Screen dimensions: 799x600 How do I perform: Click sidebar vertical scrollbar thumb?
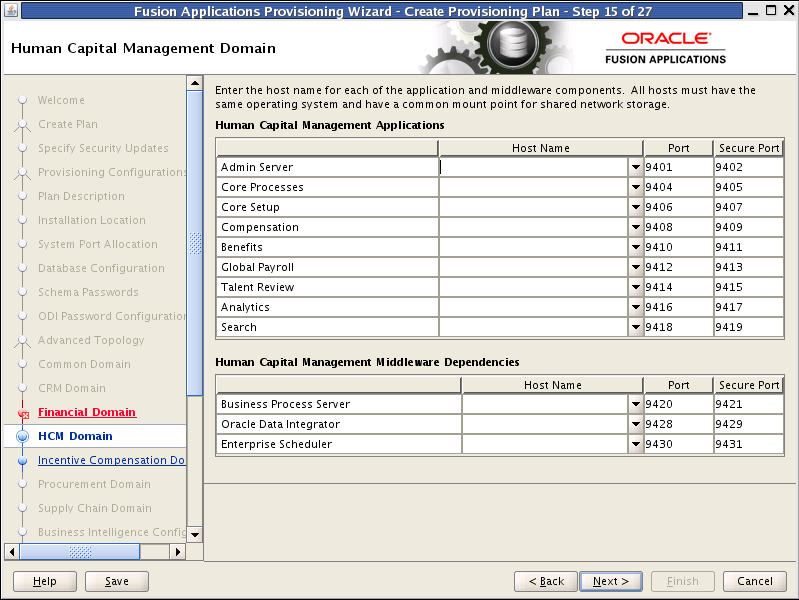[x=195, y=243]
